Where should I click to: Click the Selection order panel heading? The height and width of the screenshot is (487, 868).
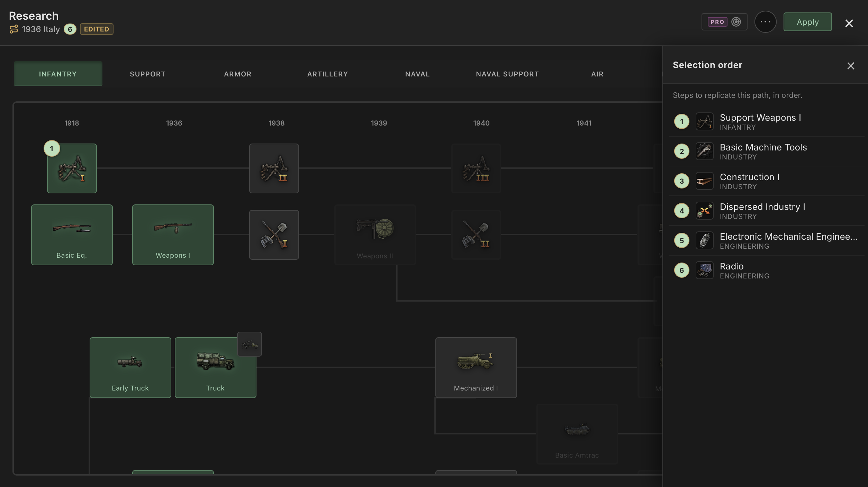pyautogui.click(x=707, y=65)
